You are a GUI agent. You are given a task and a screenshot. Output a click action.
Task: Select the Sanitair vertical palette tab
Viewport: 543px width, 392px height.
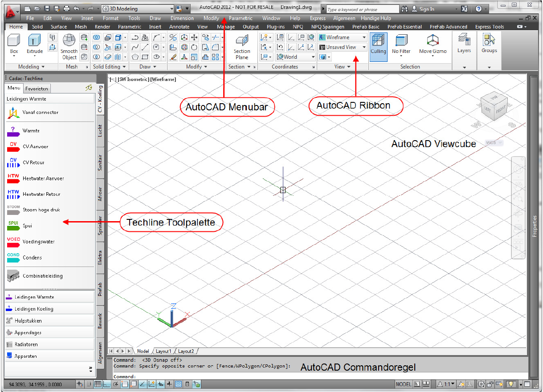pos(100,163)
